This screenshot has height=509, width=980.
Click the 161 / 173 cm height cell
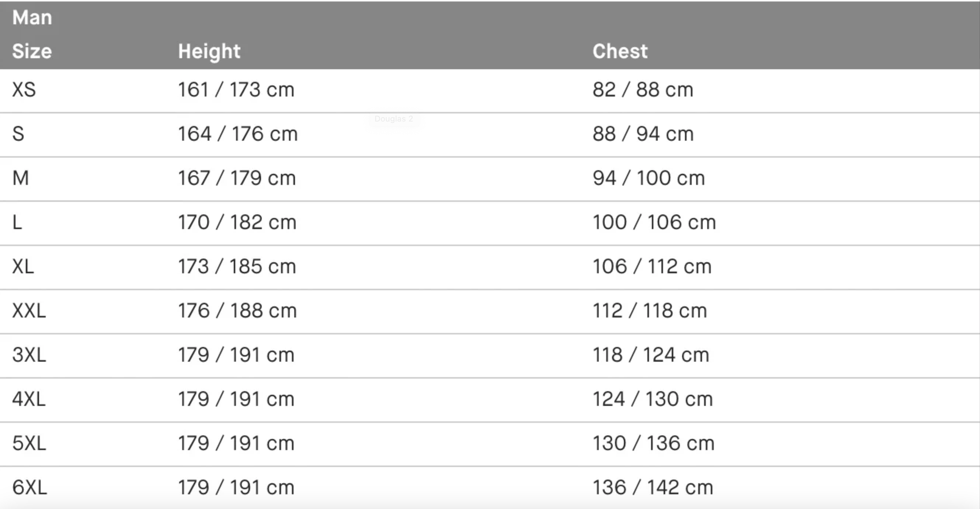(x=236, y=90)
